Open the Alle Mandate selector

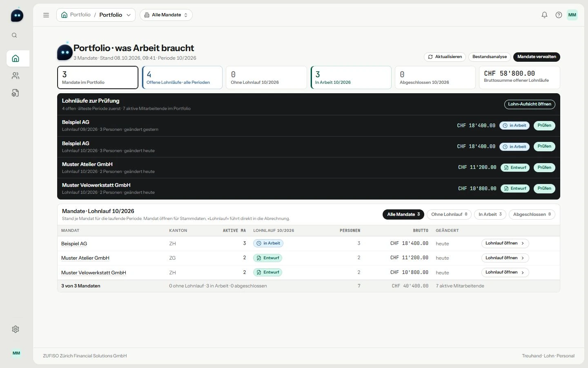166,15
